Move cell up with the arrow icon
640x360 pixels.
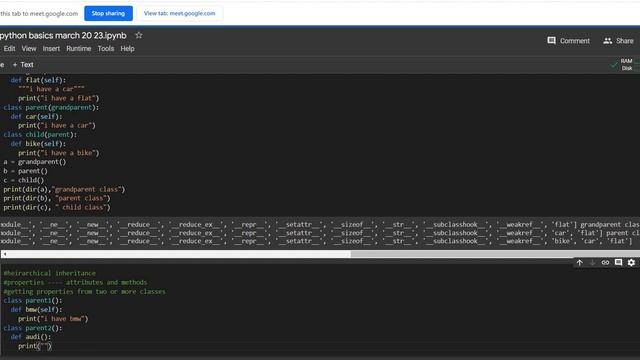pyautogui.click(x=580, y=262)
